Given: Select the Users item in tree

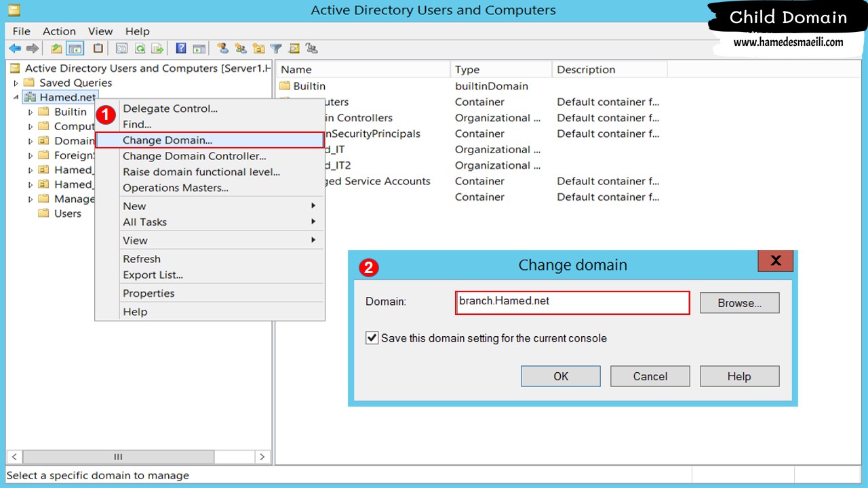Looking at the screenshot, I should (x=68, y=213).
